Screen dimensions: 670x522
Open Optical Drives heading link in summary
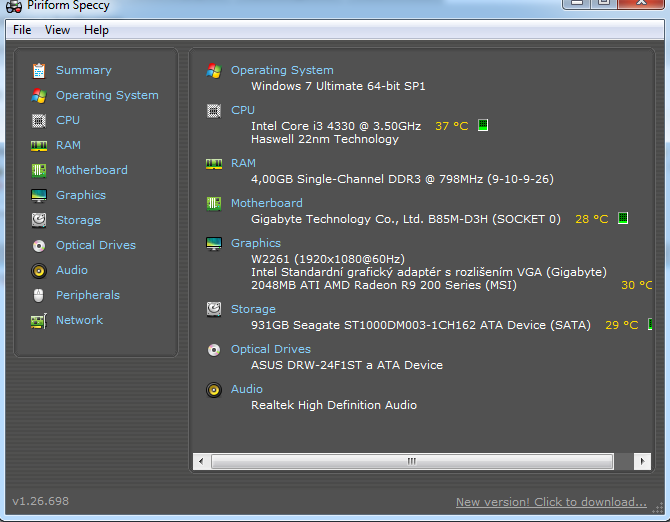point(271,349)
